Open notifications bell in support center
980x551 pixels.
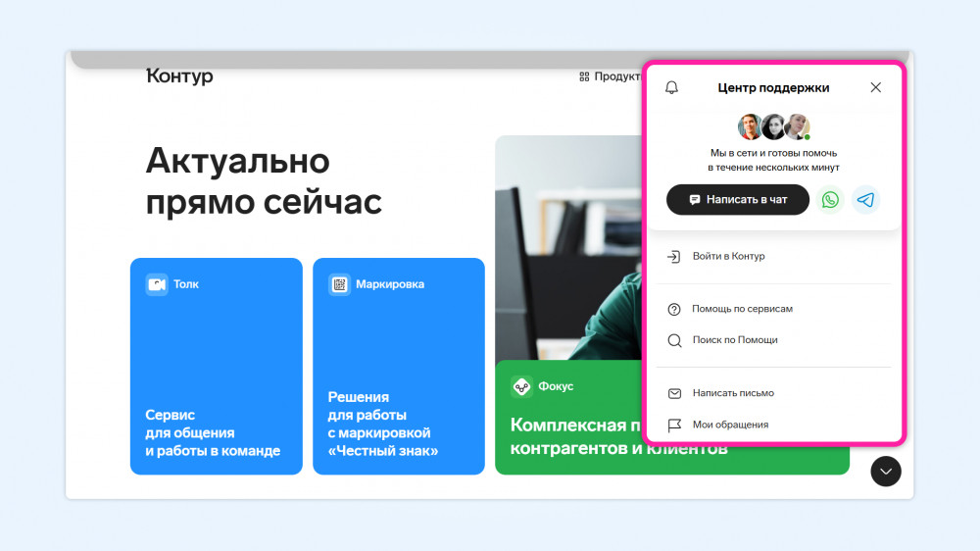(x=672, y=87)
